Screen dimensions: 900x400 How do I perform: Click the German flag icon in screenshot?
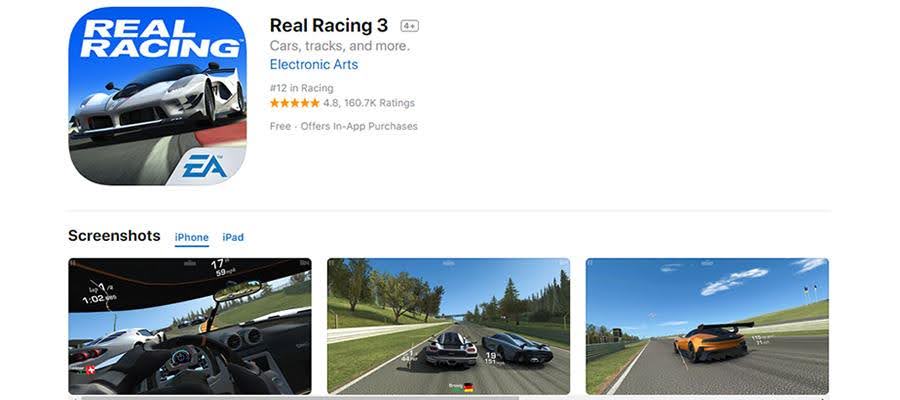point(468,386)
